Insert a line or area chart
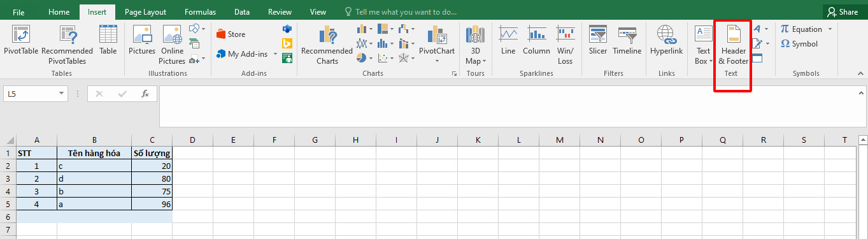868x239 pixels. coord(365,43)
